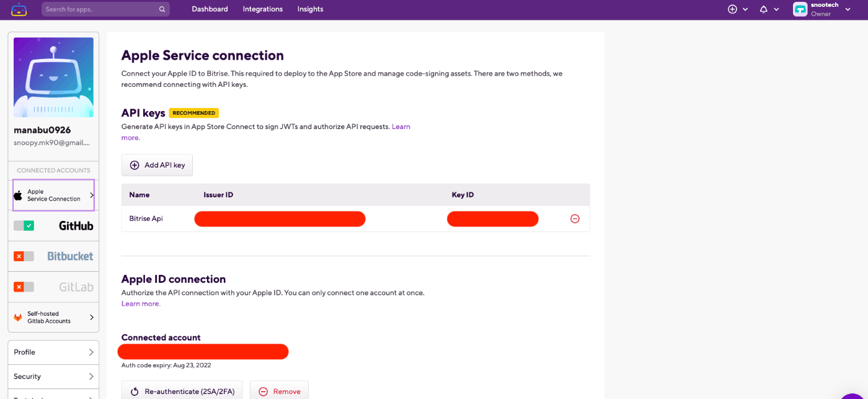Expand the add new dropdown arrow
The image size is (868, 399).
(x=745, y=9)
